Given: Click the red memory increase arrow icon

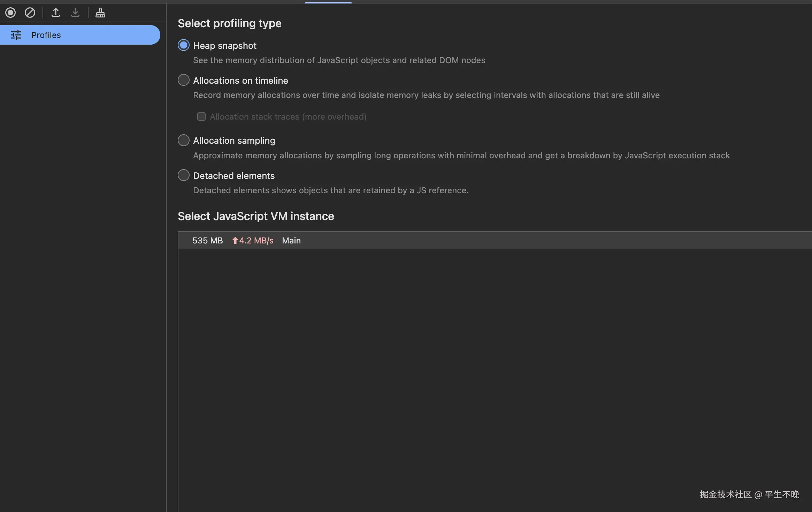Looking at the screenshot, I should coord(235,241).
